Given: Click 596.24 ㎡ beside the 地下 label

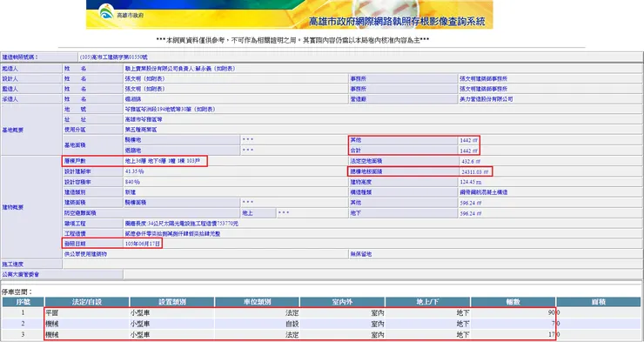Looking at the screenshot, I should [471, 213].
